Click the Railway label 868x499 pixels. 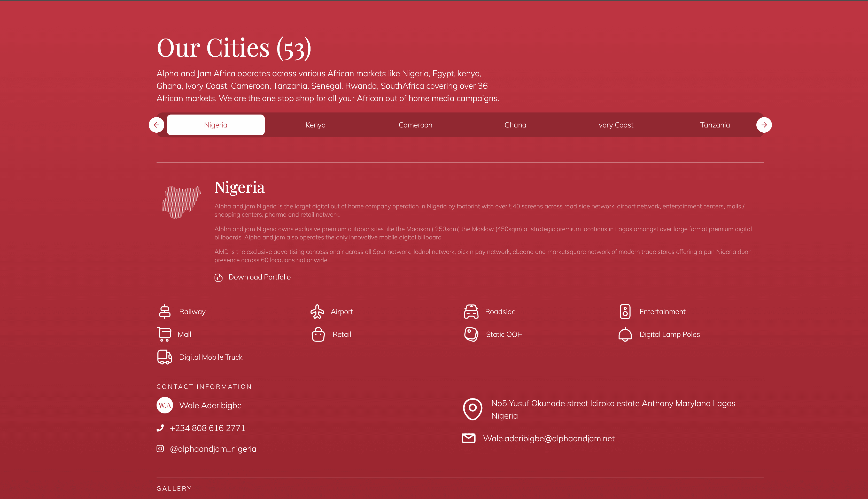click(192, 312)
